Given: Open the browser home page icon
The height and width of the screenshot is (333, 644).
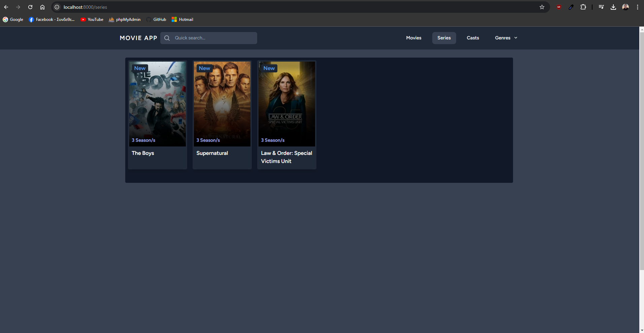Looking at the screenshot, I should tap(42, 7).
